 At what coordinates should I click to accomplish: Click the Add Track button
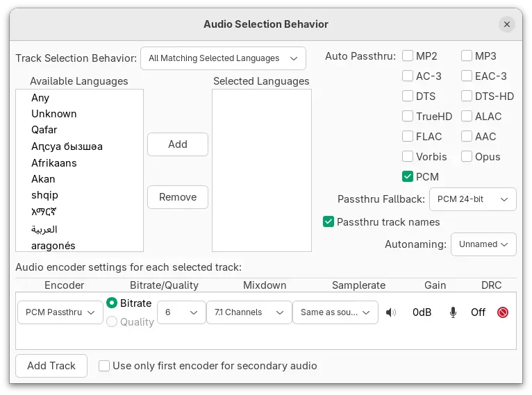51,366
